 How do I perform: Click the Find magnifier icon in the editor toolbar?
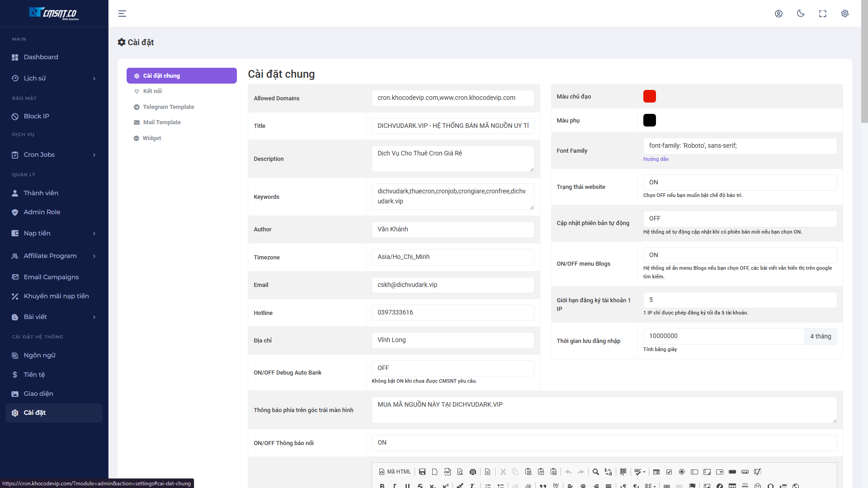pyautogui.click(x=596, y=472)
